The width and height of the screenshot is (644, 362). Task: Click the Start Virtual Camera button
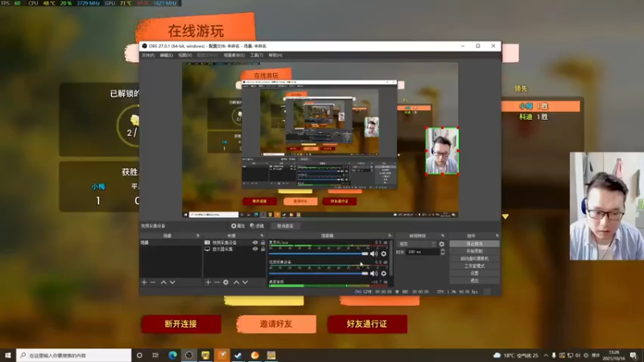pos(474,258)
